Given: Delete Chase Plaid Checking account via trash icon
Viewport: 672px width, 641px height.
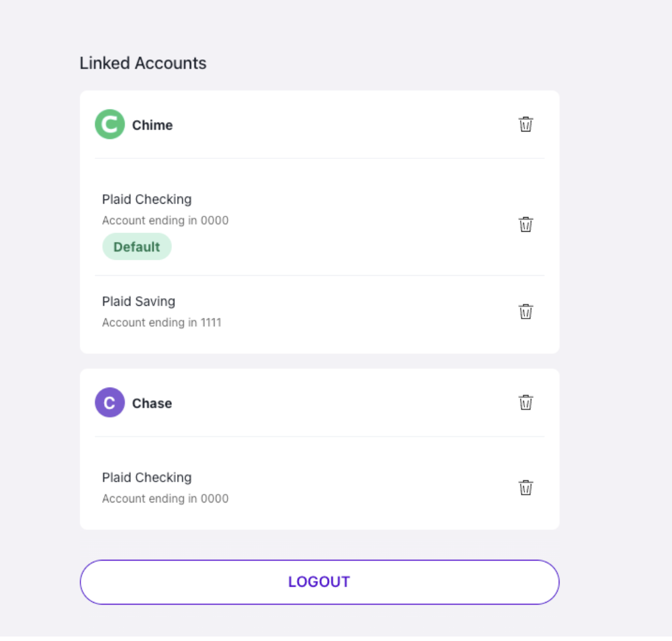Looking at the screenshot, I should click(526, 488).
